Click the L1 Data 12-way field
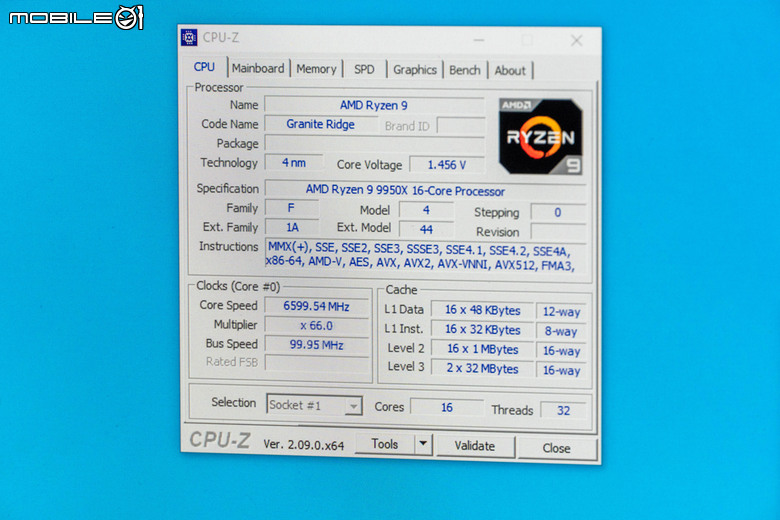Image resolution: width=780 pixels, height=520 pixels. 561,312
